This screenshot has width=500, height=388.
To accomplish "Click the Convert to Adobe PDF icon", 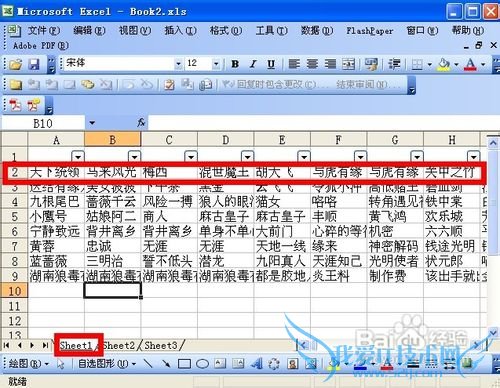I will coord(15,105).
